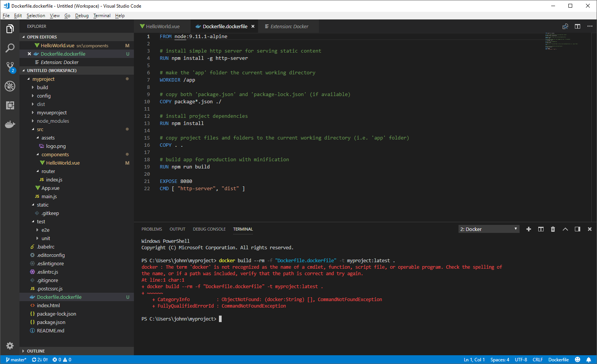597x364 pixels.
Task: Open the Extensions view icon
Action: (x=10, y=105)
